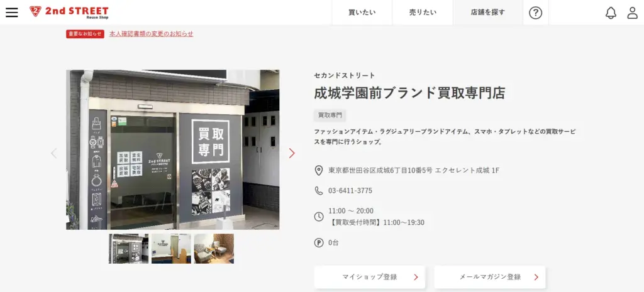
Task: Select the storefront exterior thumbnail
Action: pyautogui.click(x=128, y=249)
